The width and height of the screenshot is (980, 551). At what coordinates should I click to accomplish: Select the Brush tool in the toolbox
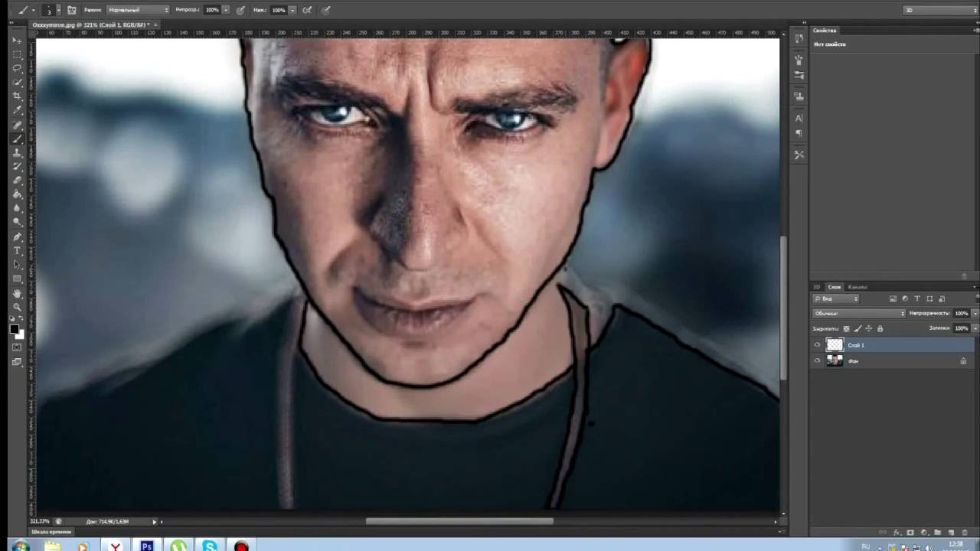(x=17, y=139)
